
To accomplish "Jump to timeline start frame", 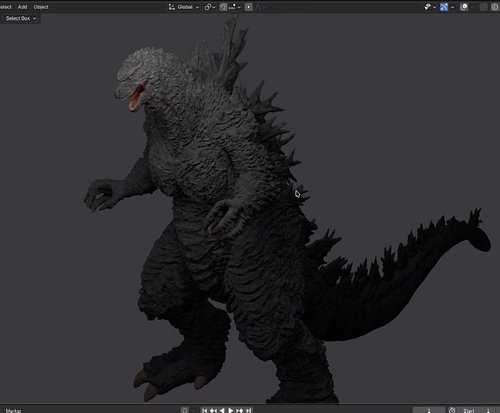I will 205,410.
